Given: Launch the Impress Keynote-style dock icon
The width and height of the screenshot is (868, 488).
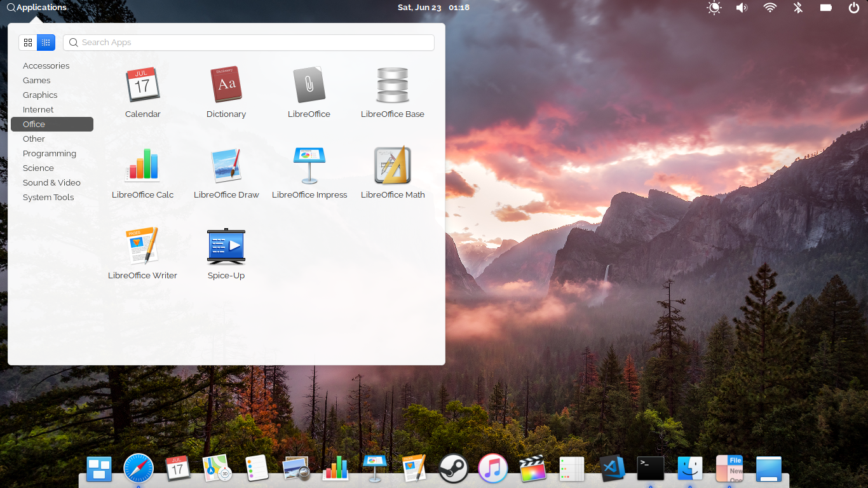Looking at the screenshot, I should click(375, 469).
